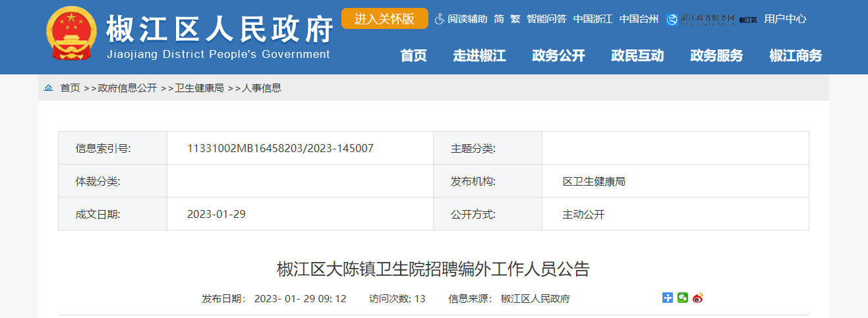Visit the 中国浙江 link
Viewport: 868px width, 318px height.
(593, 19)
